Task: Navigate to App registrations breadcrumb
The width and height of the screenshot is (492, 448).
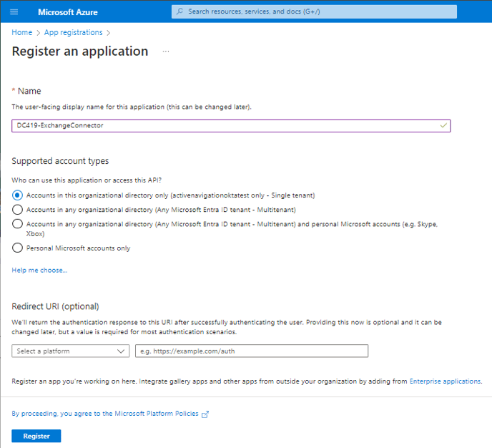Action: click(x=74, y=32)
